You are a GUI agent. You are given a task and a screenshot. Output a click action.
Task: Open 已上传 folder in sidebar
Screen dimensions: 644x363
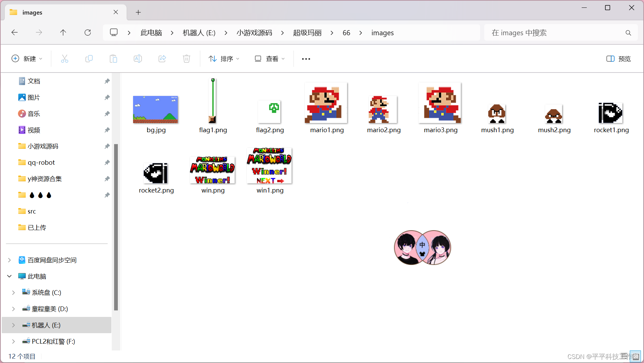click(x=37, y=227)
